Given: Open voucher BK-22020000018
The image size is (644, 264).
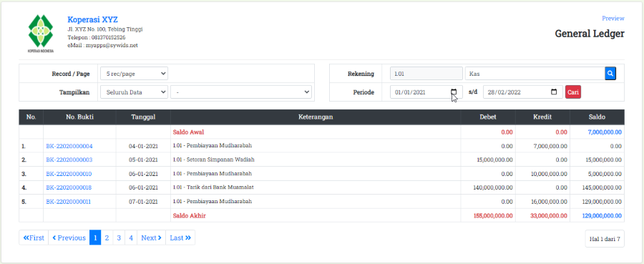Looking at the screenshot, I should pyautogui.click(x=69, y=187).
